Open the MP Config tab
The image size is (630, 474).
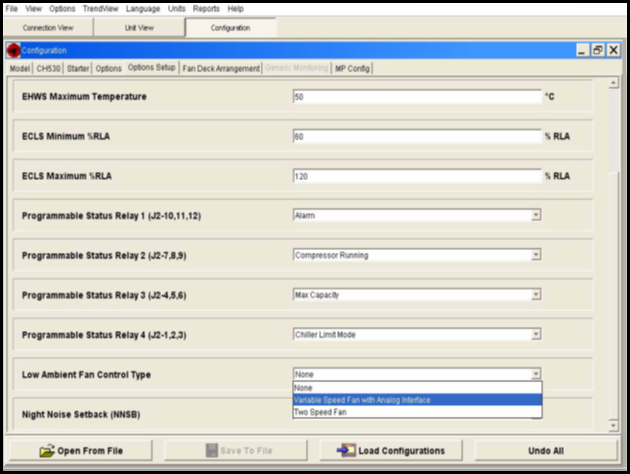[x=352, y=68]
